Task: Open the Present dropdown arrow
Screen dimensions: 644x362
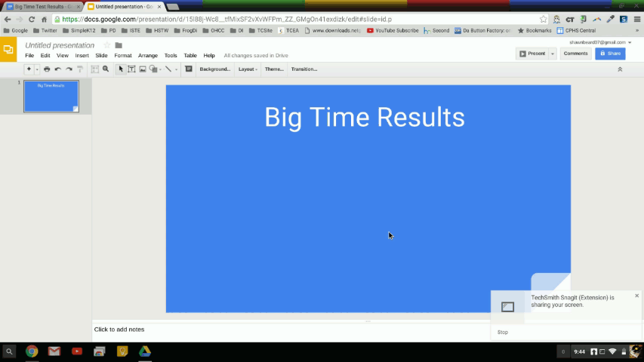Action: point(553,54)
